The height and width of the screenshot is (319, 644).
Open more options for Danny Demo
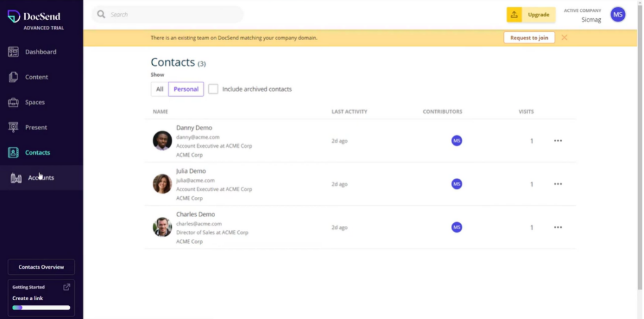pos(558,140)
